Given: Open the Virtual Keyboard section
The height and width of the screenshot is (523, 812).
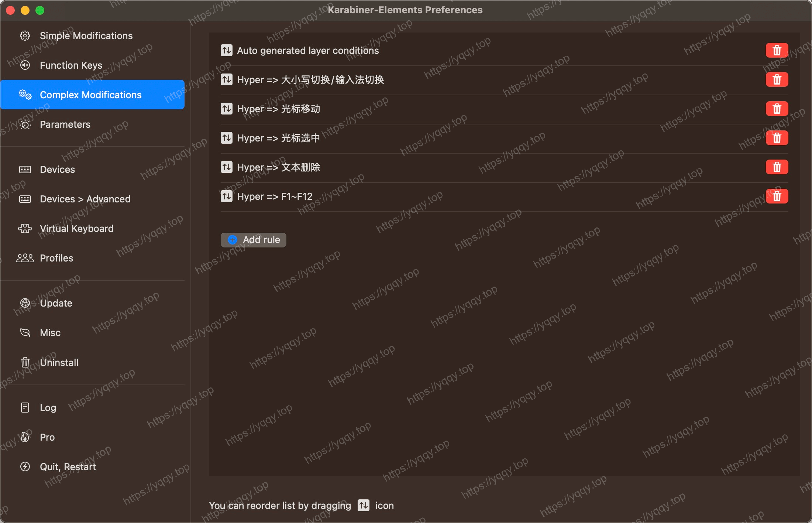Looking at the screenshot, I should (x=93, y=229).
